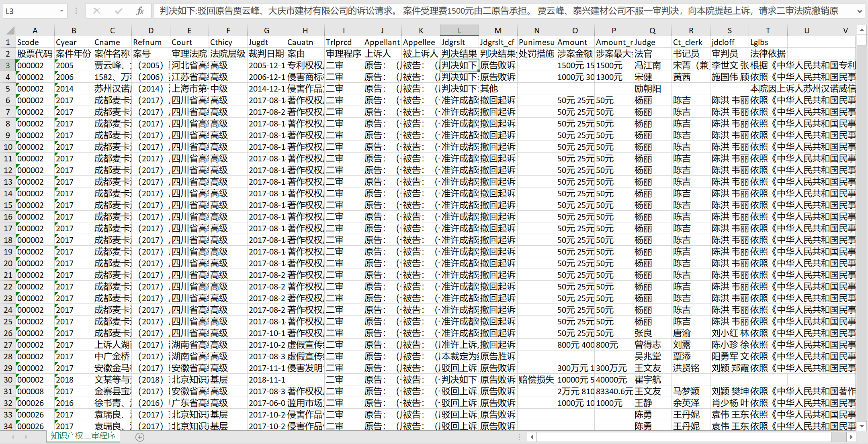Open the Name Box dropdown arrow
Screen dimensions: 868x444
point(61,11)
